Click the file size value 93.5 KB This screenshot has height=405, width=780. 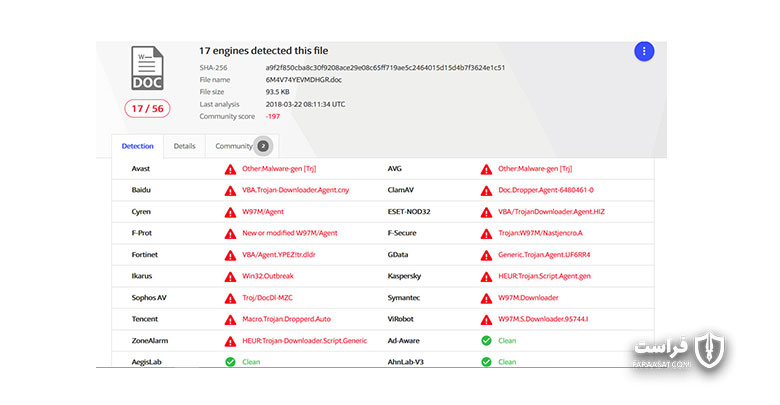(277, 92)
